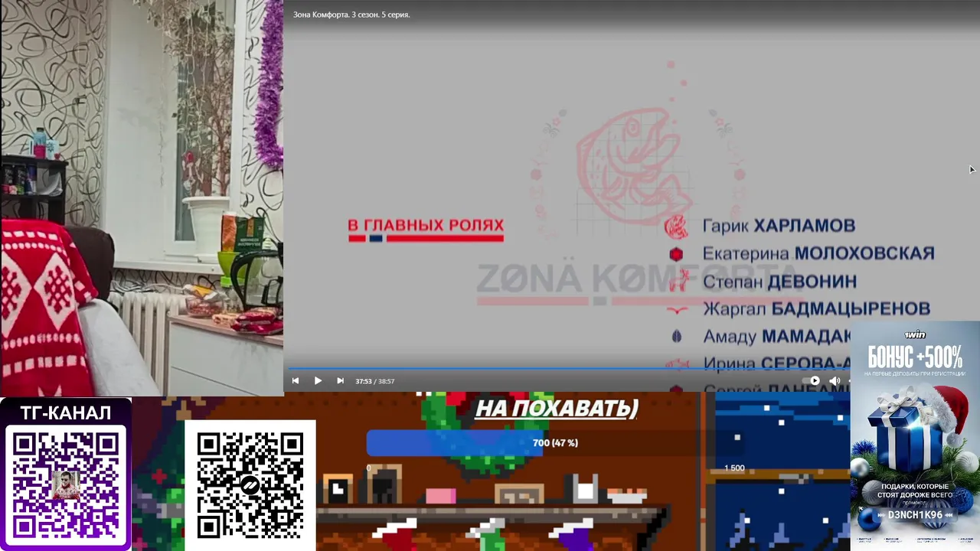Image resolution: width=980 pixels, height=551 pixels.
Task: Play the video
Action: click(318, 380)
